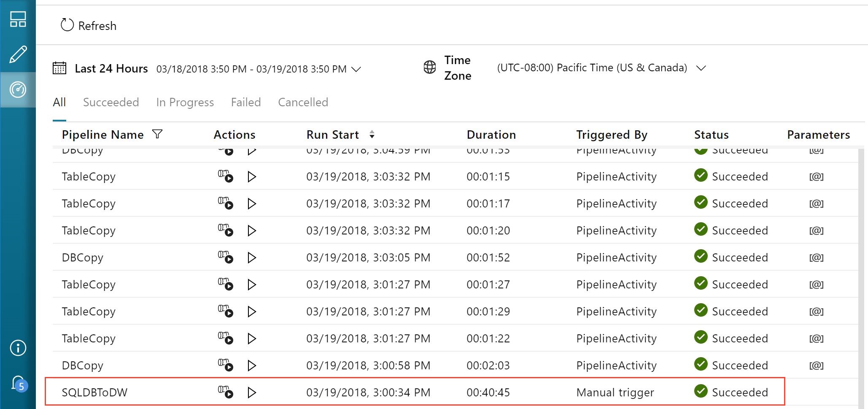The width and height of the screenshot is (868, 409).
Task: Click the globe icon beside Time Zone
Action: pos(429,67)
